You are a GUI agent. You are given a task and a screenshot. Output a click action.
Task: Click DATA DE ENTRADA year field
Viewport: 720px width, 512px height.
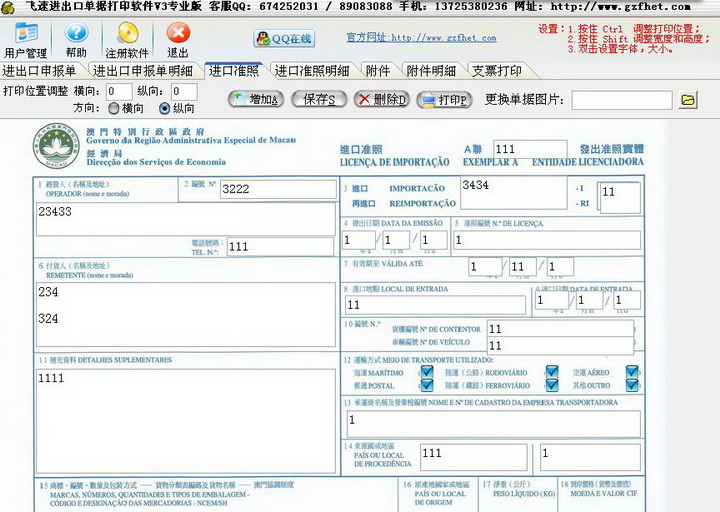[552, 300]
